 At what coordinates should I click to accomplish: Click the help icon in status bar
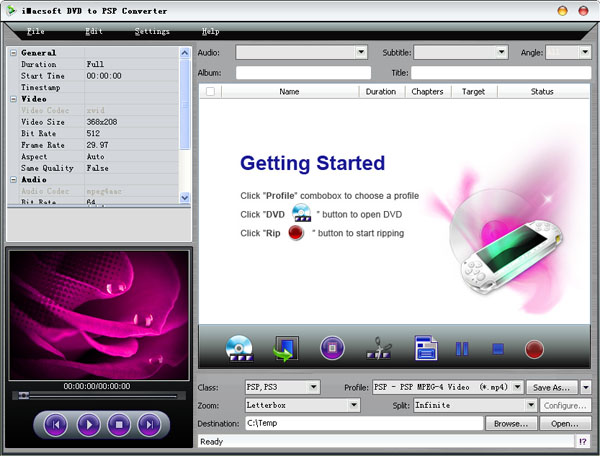click(x=582, y=441)
